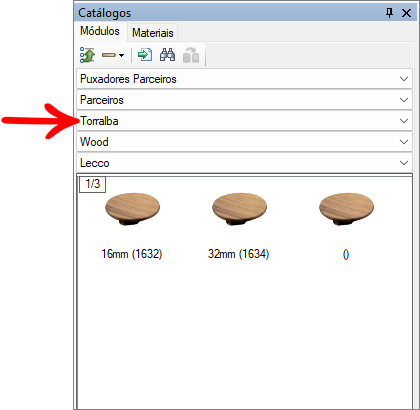Click the green arrow tree navigation icon
This screenshot has width=420, height=410.
pos(87,55)
